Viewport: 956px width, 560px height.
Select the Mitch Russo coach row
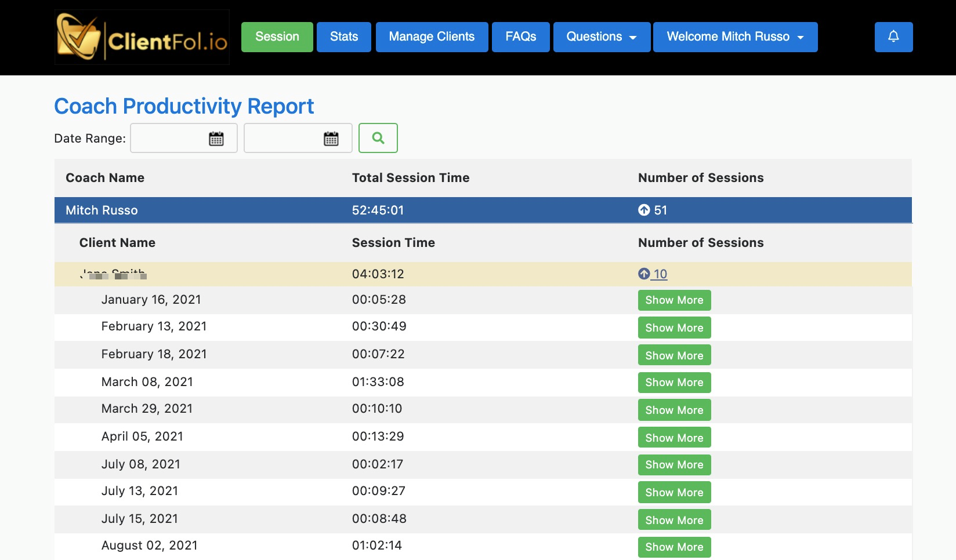coord(483,210)
